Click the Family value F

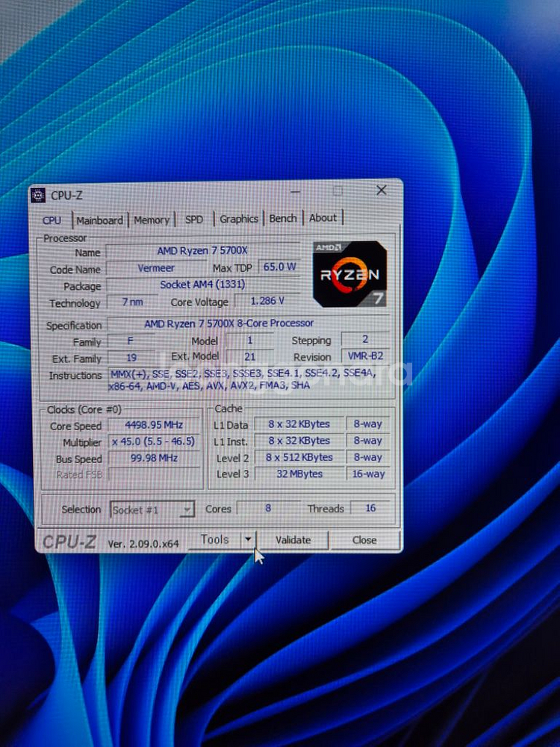coord(131,341)
